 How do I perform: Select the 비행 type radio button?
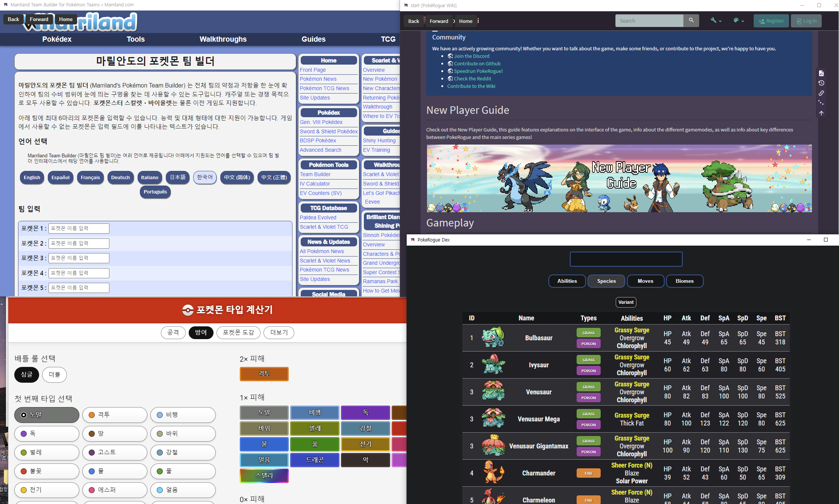[x=183, y=415]
